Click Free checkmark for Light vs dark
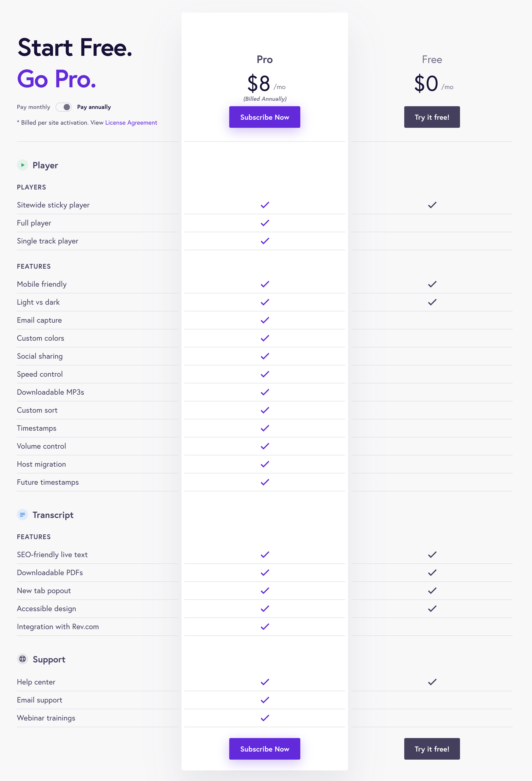Image resolution: width=532 pixels, height=781 pixels. coord(432,302)
